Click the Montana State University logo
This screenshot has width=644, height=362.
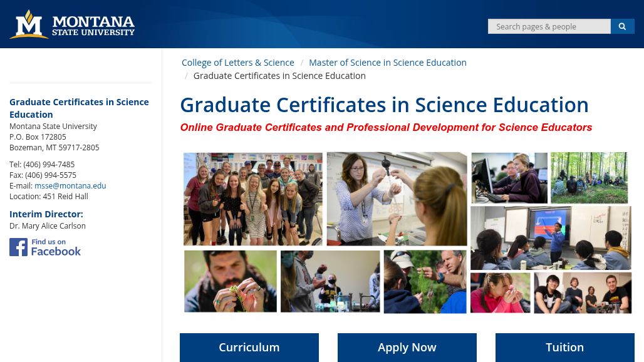[72, 24]
